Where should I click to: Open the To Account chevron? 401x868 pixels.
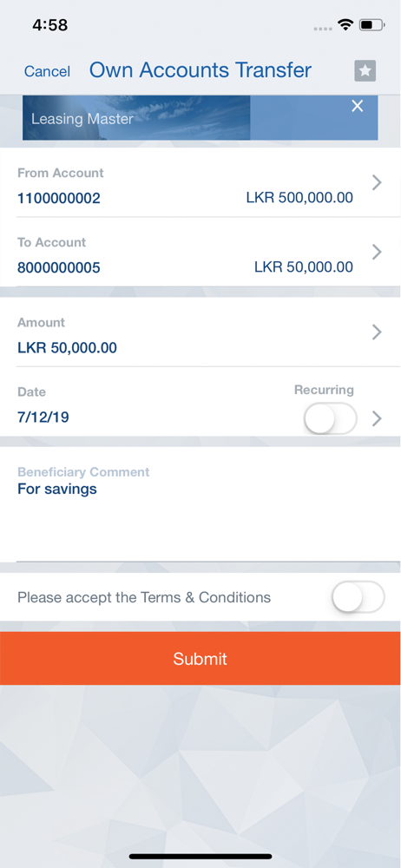click(x=377, y=253)
